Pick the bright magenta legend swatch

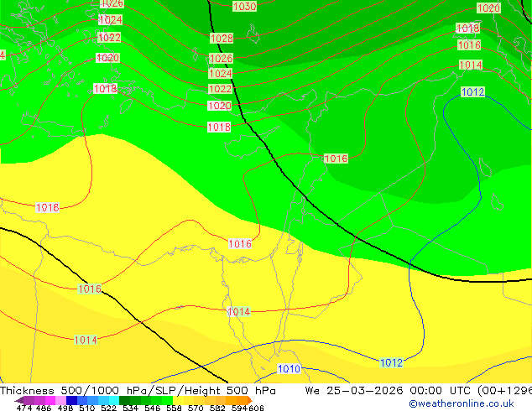[50, 400]
